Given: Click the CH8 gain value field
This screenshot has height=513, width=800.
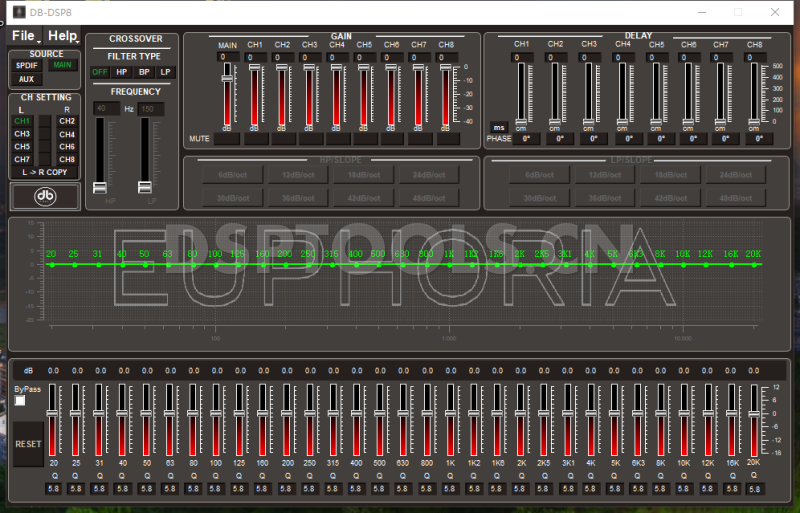Looking at the screenshot, I should [448, 58].
